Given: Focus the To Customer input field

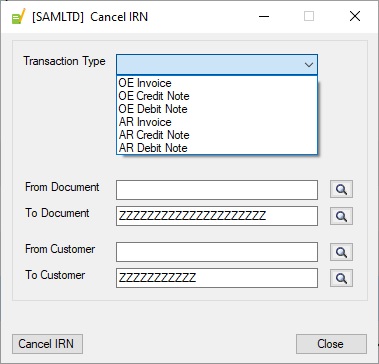Looking at the screenshot, I should (217, 278).
